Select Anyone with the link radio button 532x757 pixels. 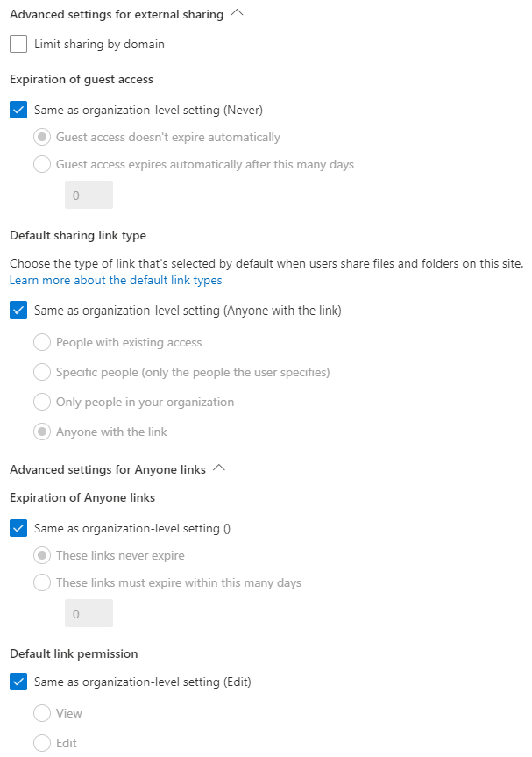click(42, 432)
